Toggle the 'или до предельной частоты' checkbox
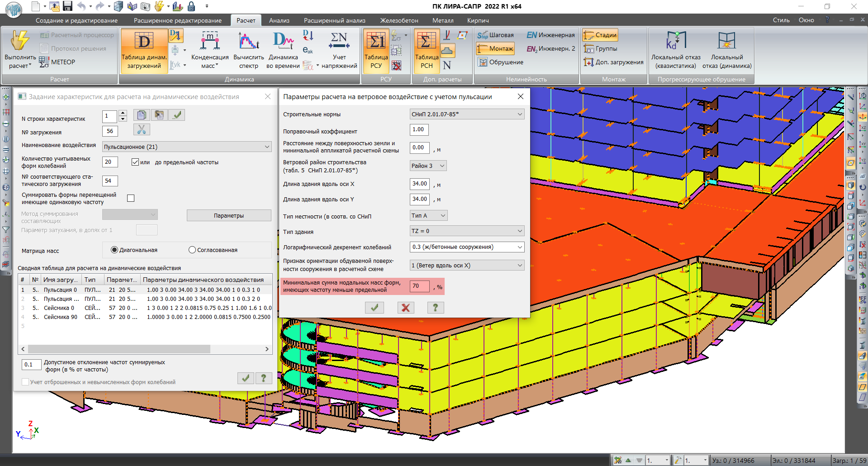Screen dimensions: 868x466 (x=135, y=162)
